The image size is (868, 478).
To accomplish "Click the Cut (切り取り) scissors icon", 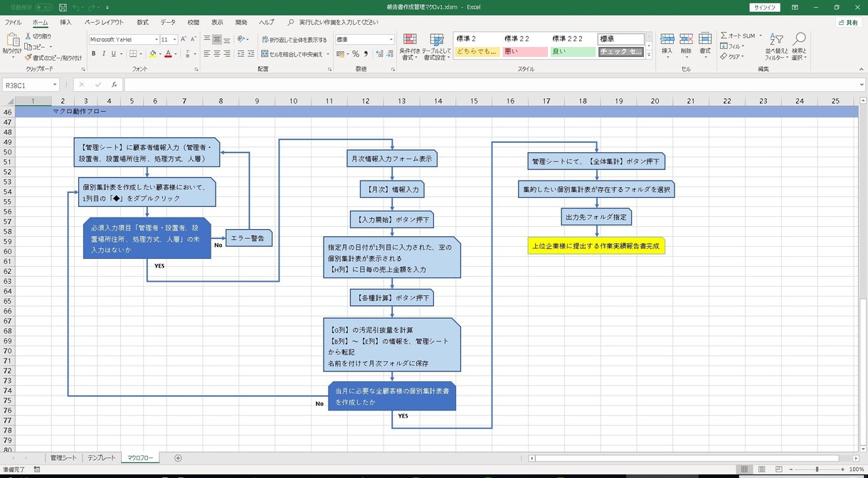I will 28,36.
